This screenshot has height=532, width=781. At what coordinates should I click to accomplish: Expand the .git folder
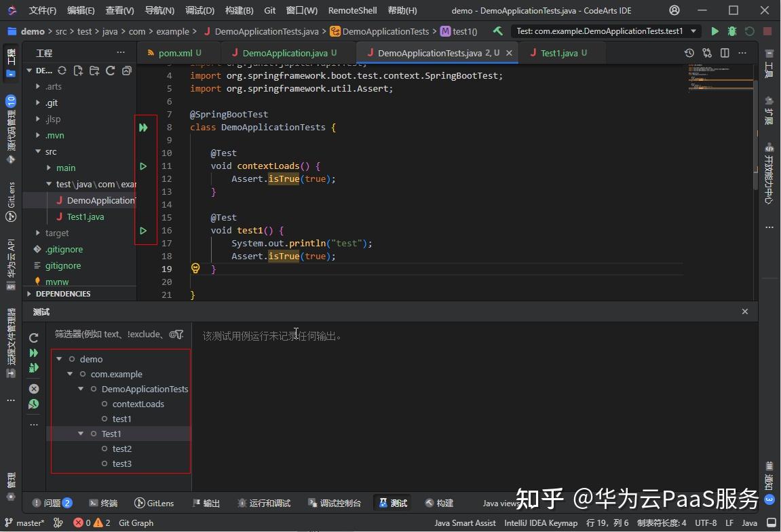click(38, 102)
